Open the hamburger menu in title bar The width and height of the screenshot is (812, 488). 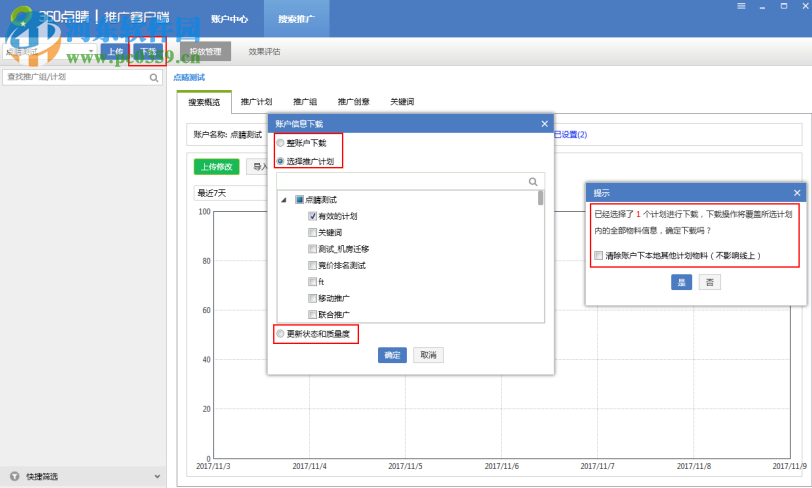[x=741, y=6]
